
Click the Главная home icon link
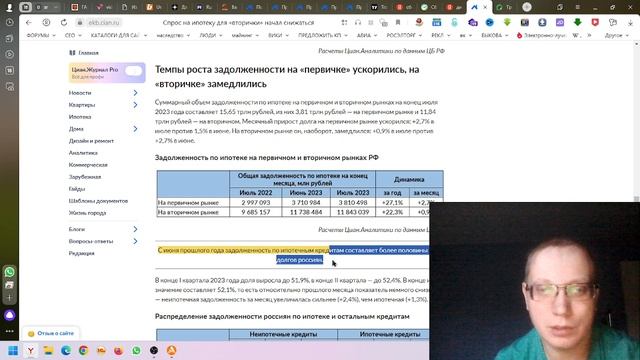pyautogui.click(x=84, y=53)
